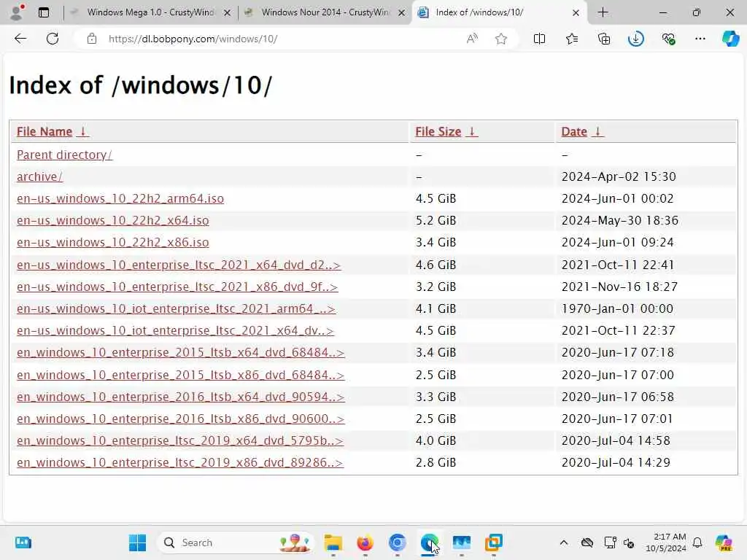Download iot enterprise ltsc 2021 x64 ISO
This screenshot has width=747, height=560.
pos(175,330)
